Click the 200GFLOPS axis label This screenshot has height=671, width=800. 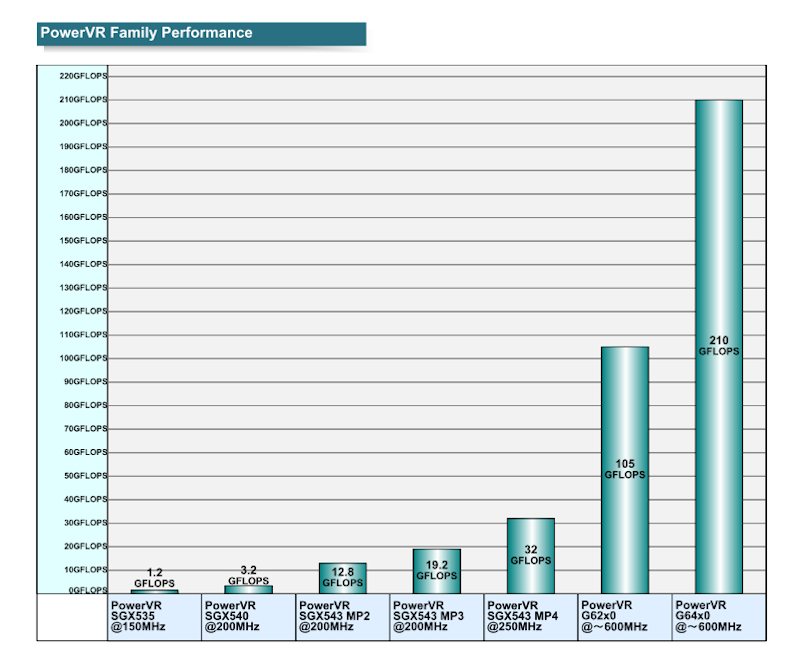click(83, 123)
